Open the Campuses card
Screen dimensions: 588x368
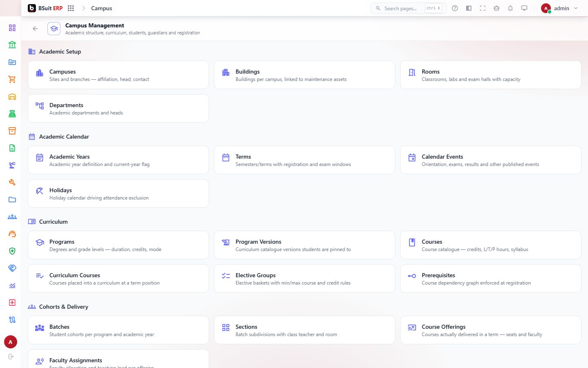click(x=118, y=75)
